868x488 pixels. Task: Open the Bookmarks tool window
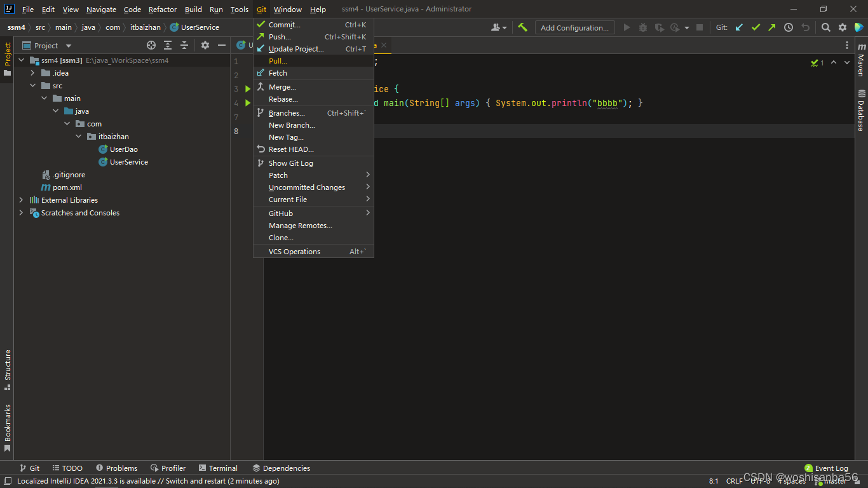(x=7, y=428)
